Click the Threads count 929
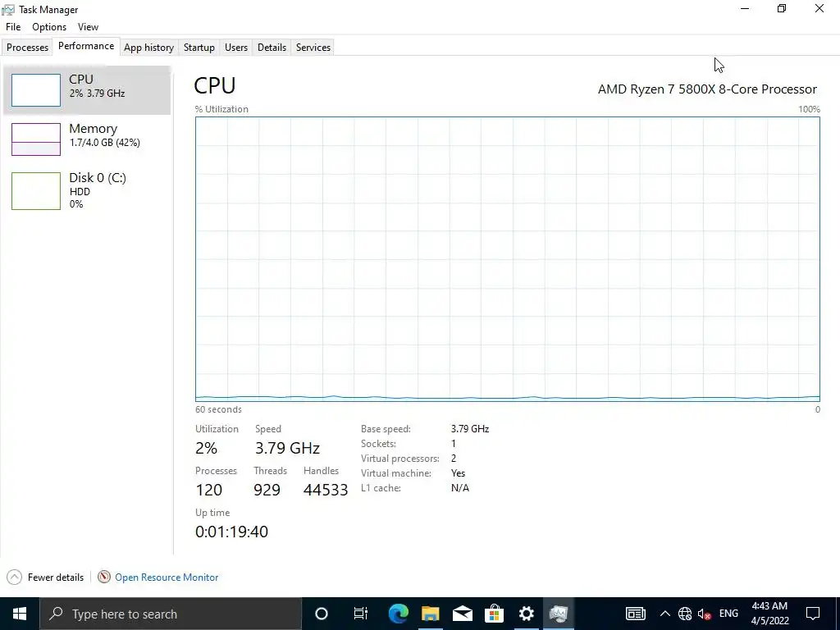This screenshot has width=840, height=630. (267, 490)
